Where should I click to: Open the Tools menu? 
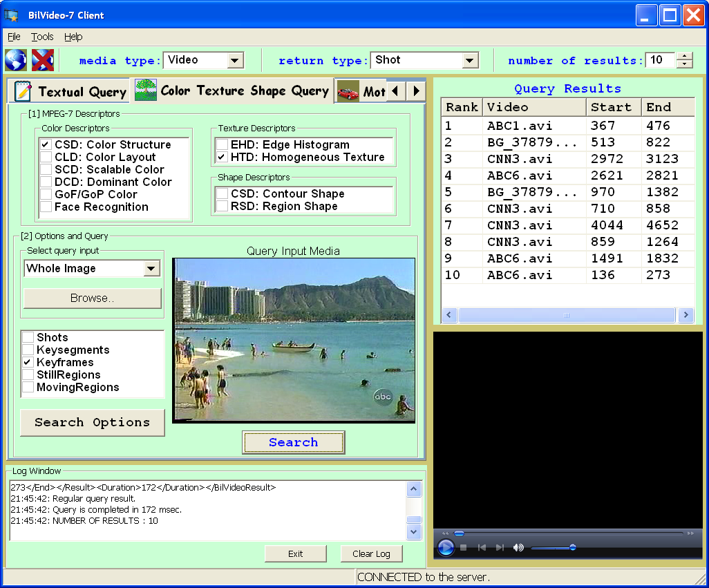(42, 37)
